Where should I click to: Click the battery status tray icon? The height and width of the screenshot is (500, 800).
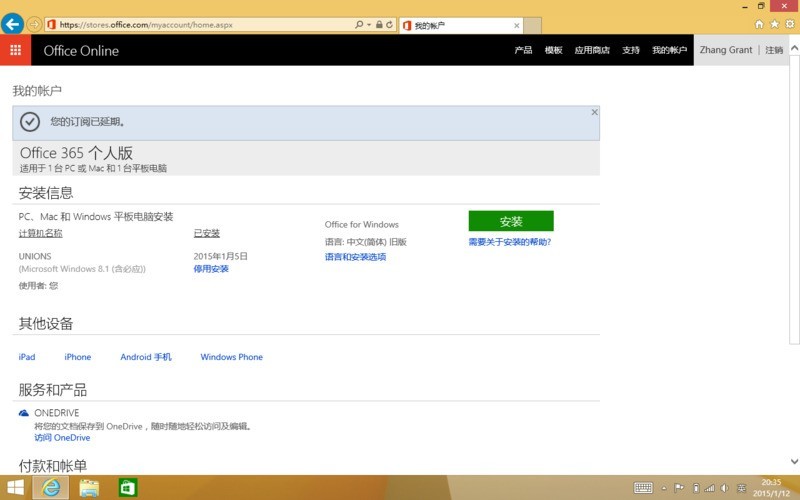[x=696, y=488]
